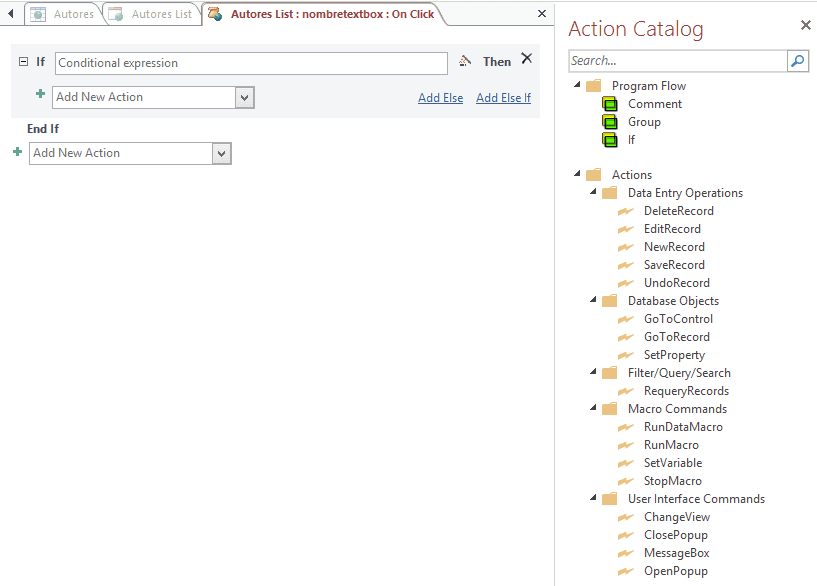
Task: Click the RunDataMacro action icon
Action: click(x=625, y=427)
